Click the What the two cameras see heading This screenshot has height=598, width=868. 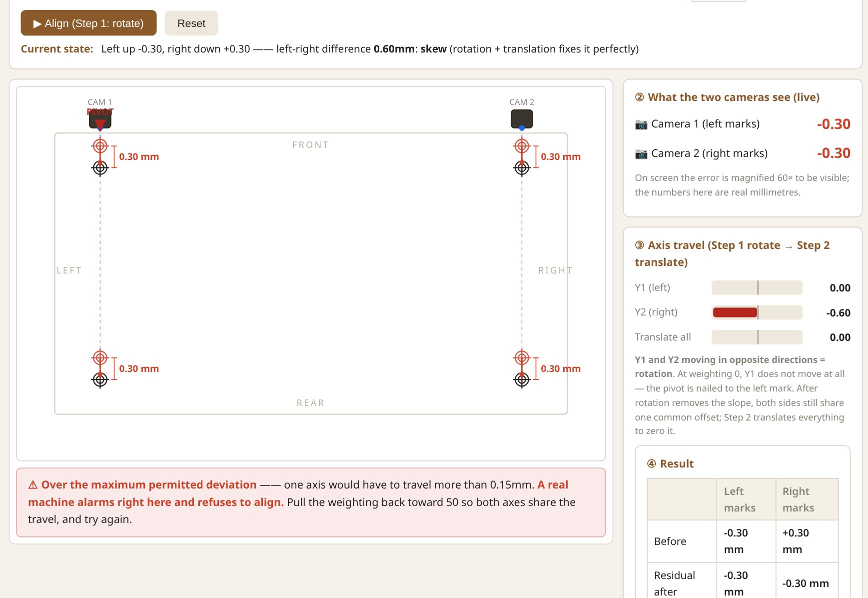point(727,97)
